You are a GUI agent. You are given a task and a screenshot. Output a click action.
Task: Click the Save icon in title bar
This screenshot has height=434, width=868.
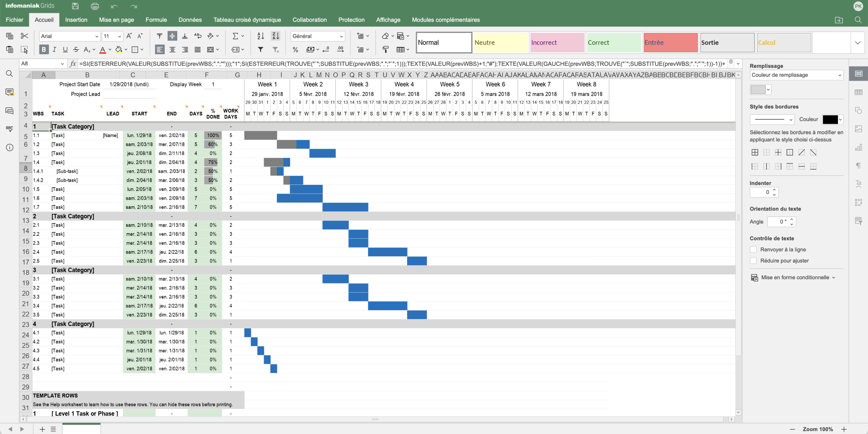pos(75,6)
